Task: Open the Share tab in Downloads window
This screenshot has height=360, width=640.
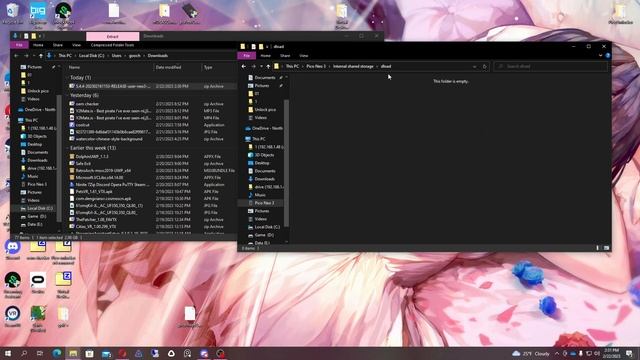Action: point(58,45)
